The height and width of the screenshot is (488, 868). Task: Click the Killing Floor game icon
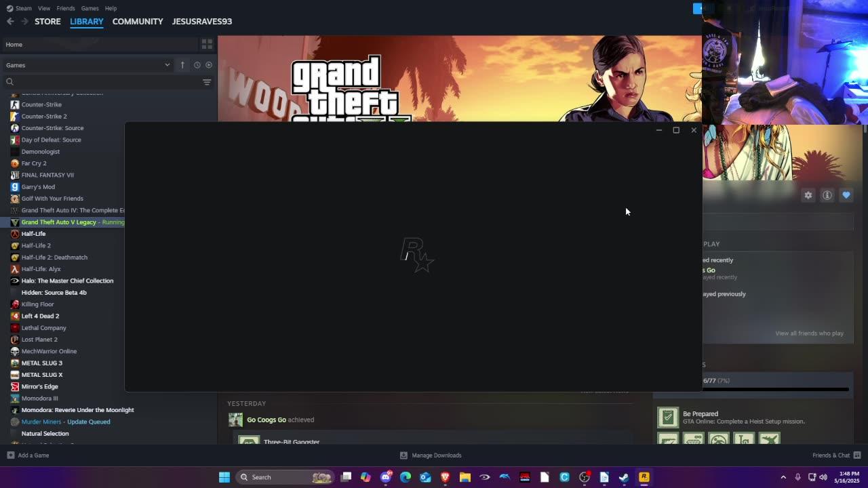(x=15, y=304)
